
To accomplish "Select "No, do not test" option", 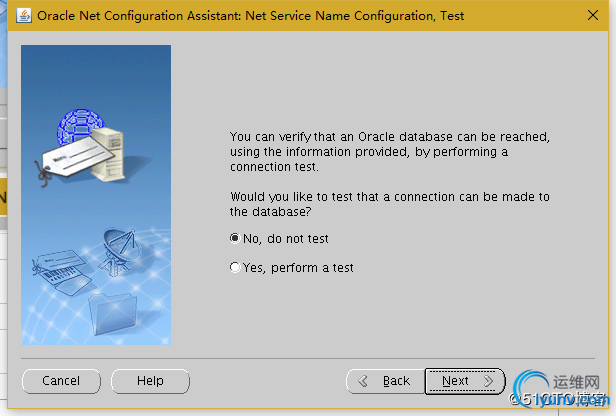I will point(235,239).
